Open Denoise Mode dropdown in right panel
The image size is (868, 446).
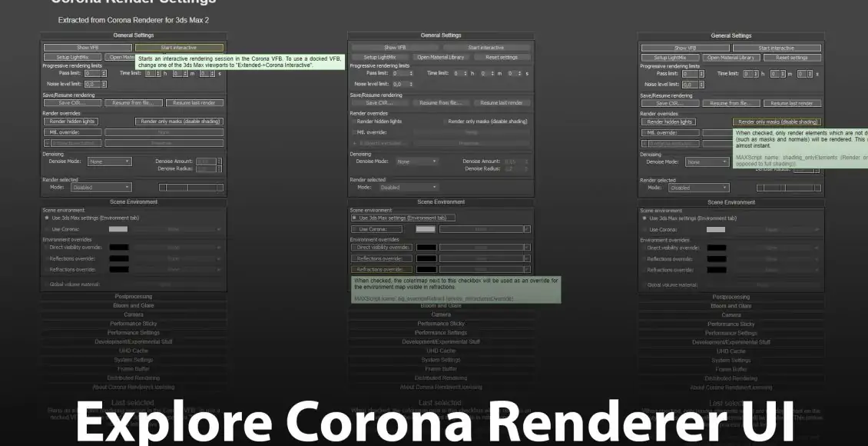(x=707, y=162)
